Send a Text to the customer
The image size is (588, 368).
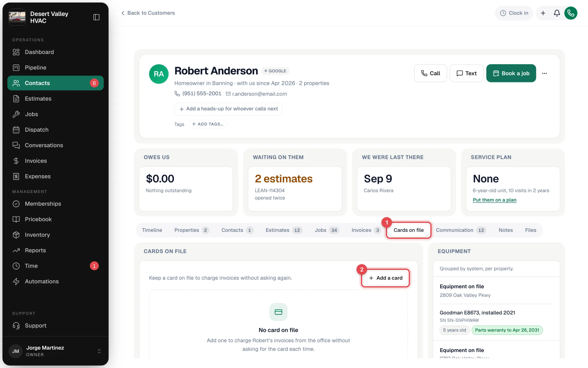coord(466,73)
